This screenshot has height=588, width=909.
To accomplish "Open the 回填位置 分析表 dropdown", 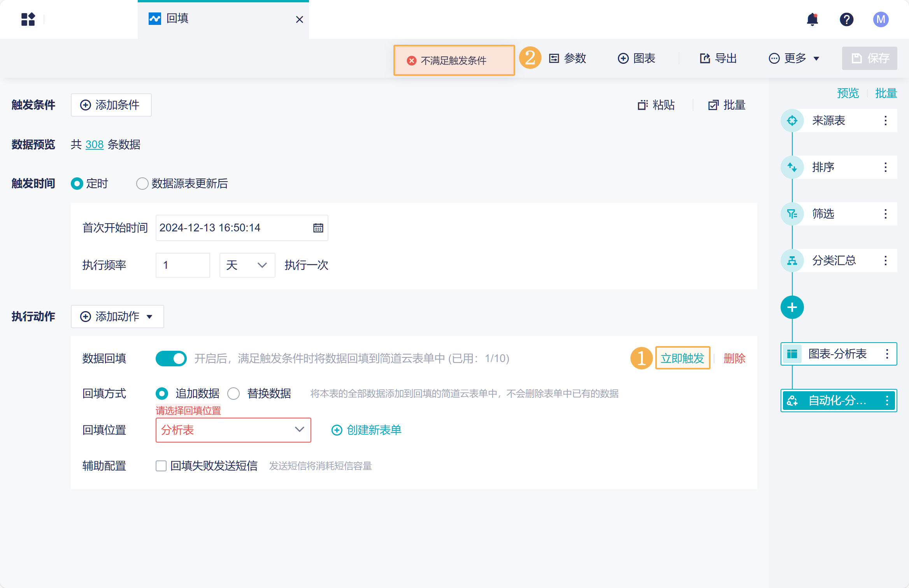I will click(x=233, y=430).
